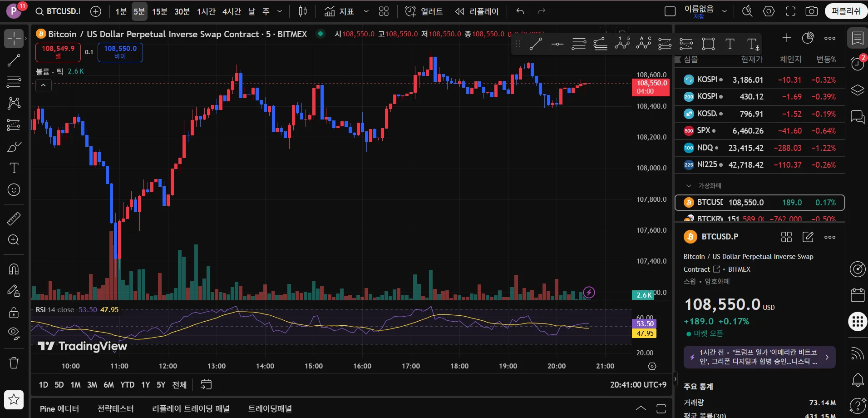This screenshot has height=418, width=868.
Task: Click the 퍼블리쉬 publish button
Action: (x=846, y=11)
